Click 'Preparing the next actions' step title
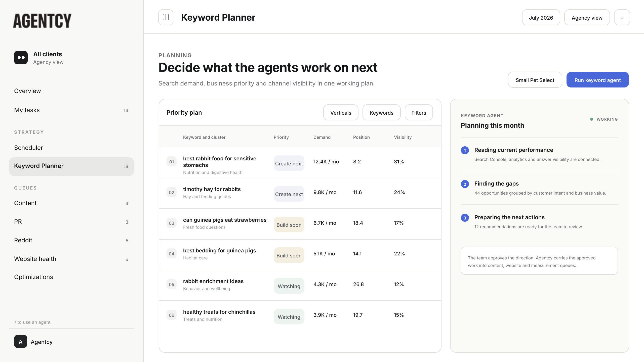This screenshot has height=362, width=644. coord(509,217)
